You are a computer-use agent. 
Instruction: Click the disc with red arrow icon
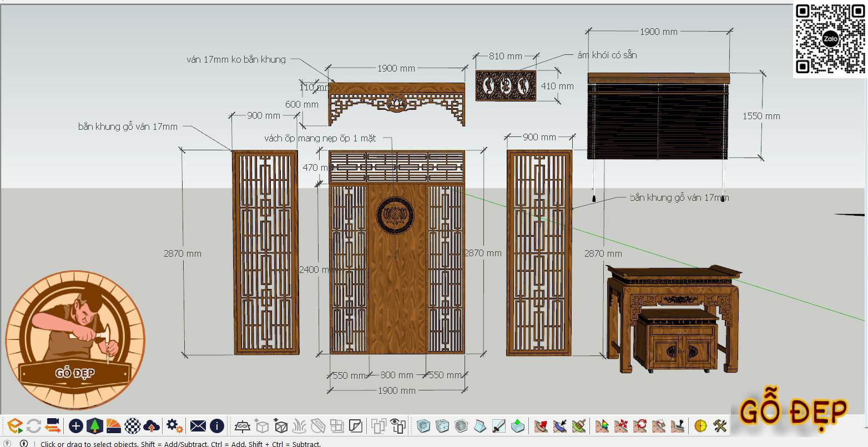(x=541, y=426)
